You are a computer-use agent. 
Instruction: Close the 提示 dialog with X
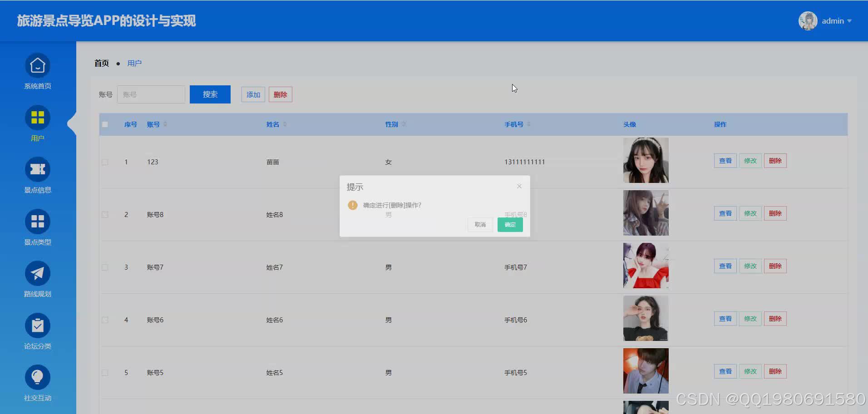(519, 186)
